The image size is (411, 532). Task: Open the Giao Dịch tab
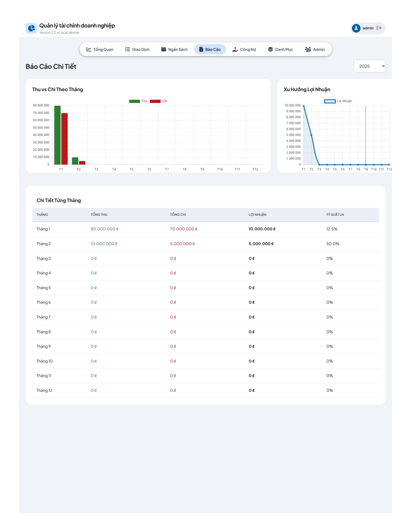click(x=137, y=49)
